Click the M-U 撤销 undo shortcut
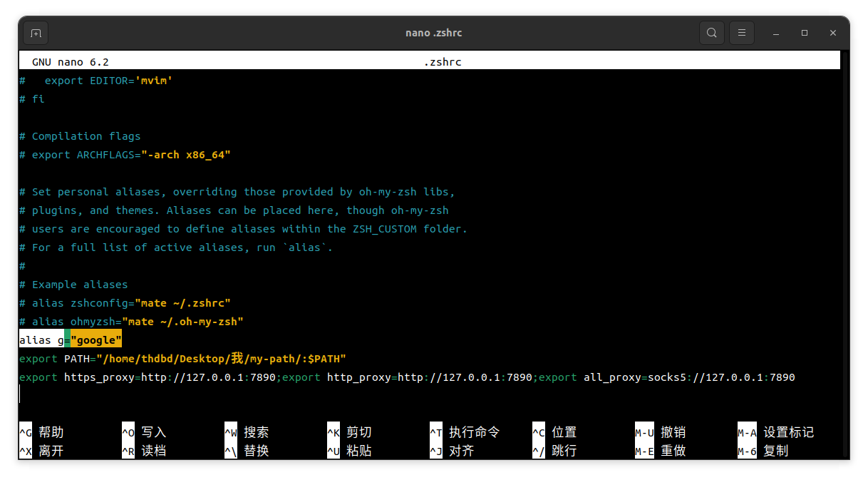868x480 pixels. click(x=660, y=432)
